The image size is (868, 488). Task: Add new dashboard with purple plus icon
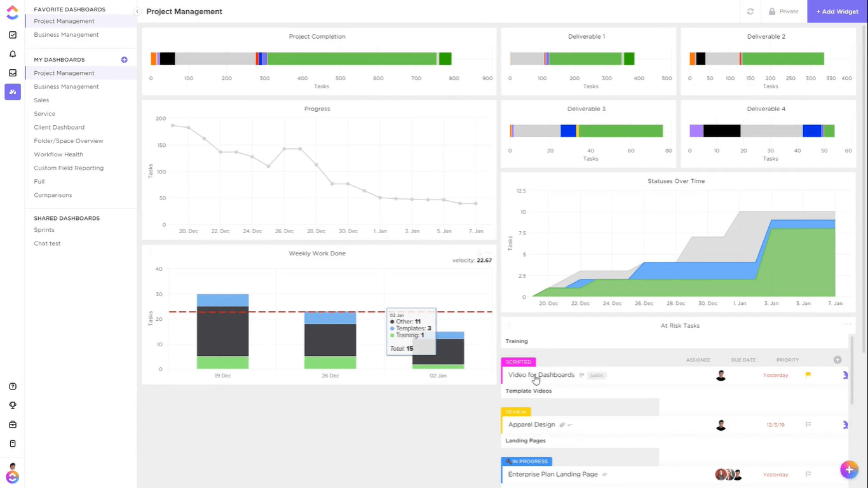[124, 60]
